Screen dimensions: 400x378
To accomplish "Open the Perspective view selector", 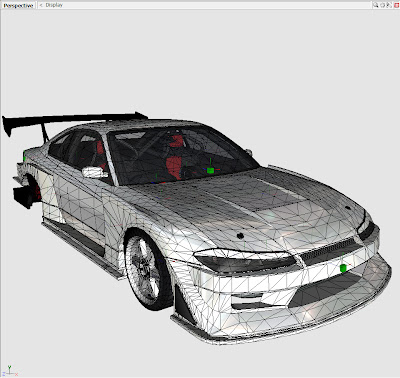I will (x=18, y=5).
